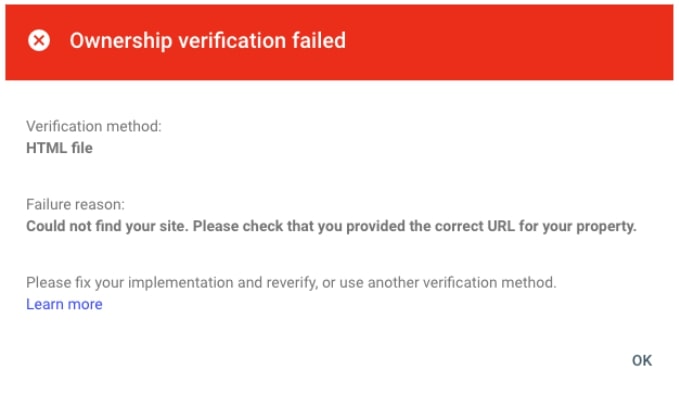Click the empty red banner area right of the title
This screenshot has height=418, width=679.
tap(510, 41)
